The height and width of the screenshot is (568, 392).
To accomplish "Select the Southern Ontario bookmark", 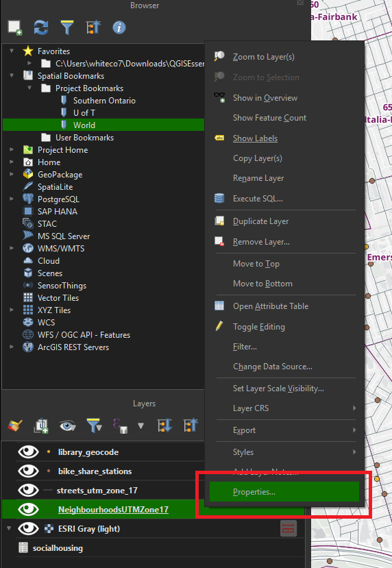I will [x=104, y=100].
